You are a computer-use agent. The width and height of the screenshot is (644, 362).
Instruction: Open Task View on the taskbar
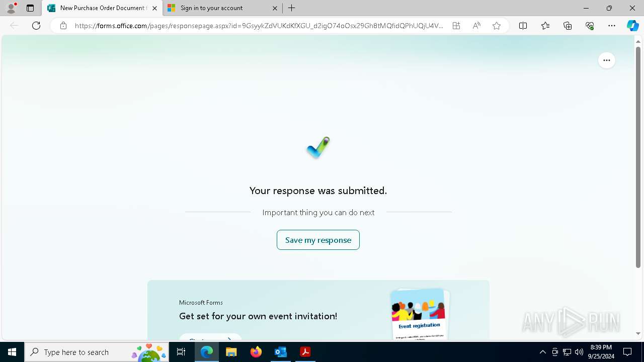181,352
